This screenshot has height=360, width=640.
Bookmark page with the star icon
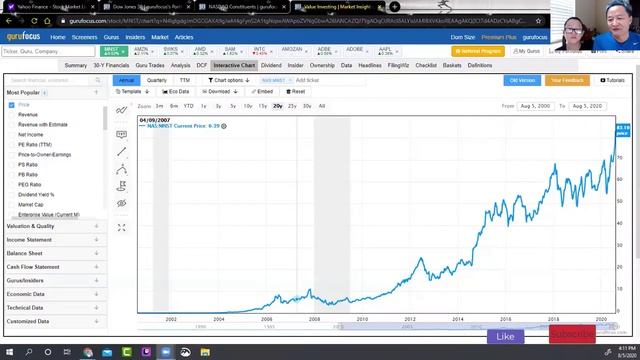[x=538, y=21]
